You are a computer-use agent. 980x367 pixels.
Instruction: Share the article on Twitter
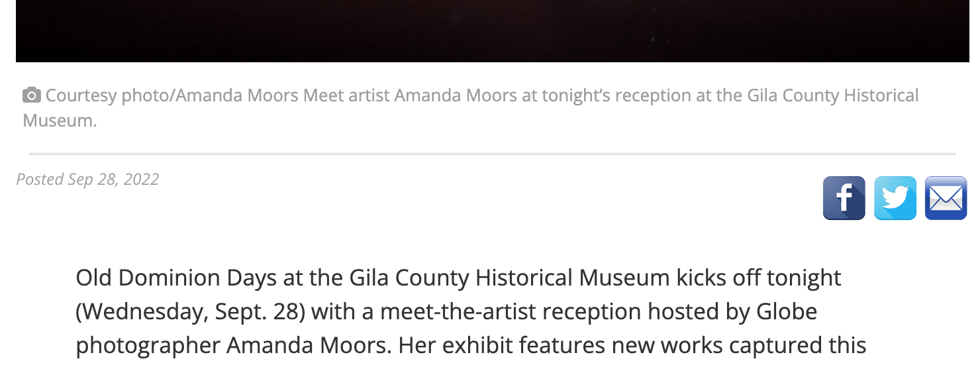[895, 198]
